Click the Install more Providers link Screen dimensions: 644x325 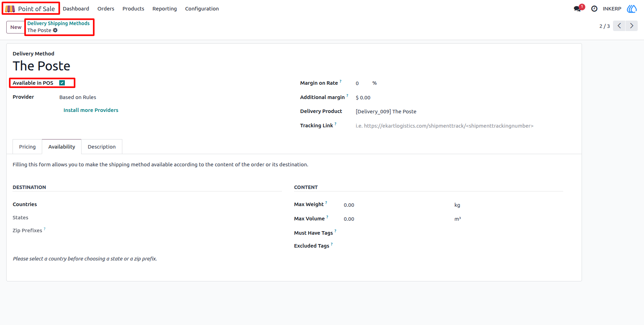click(91, 110)
